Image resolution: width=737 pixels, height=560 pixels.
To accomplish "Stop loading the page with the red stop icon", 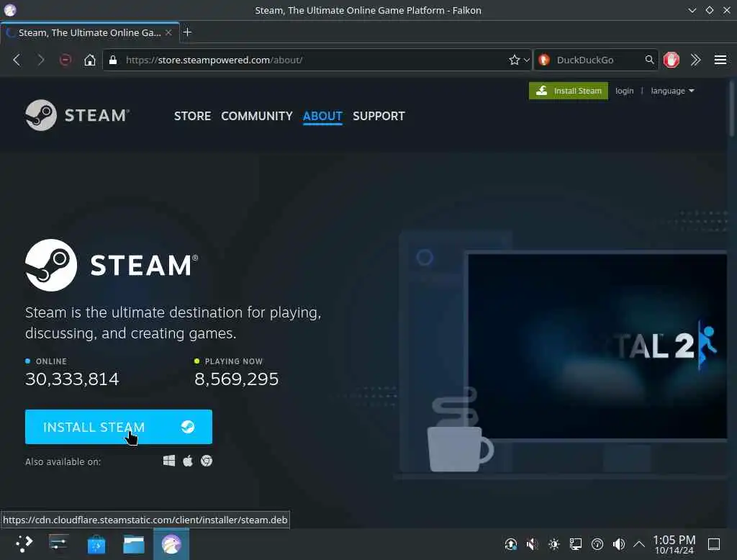I will (65, 60).
